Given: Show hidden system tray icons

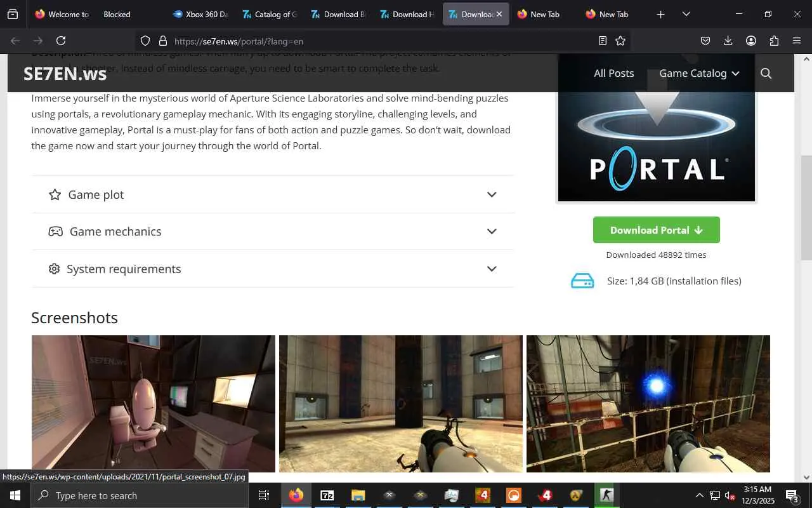Looking at the screenshot, I should [699, 495].
